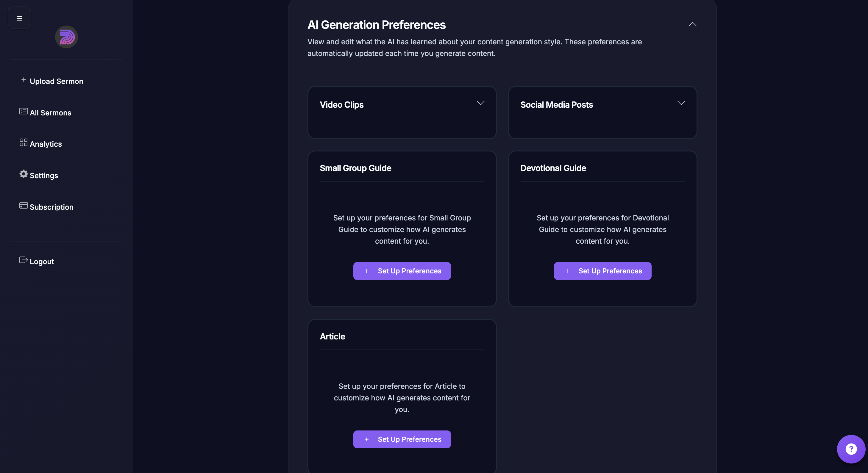Open the Subscription page
868x473 pixels.
click(x=51, y=207)
